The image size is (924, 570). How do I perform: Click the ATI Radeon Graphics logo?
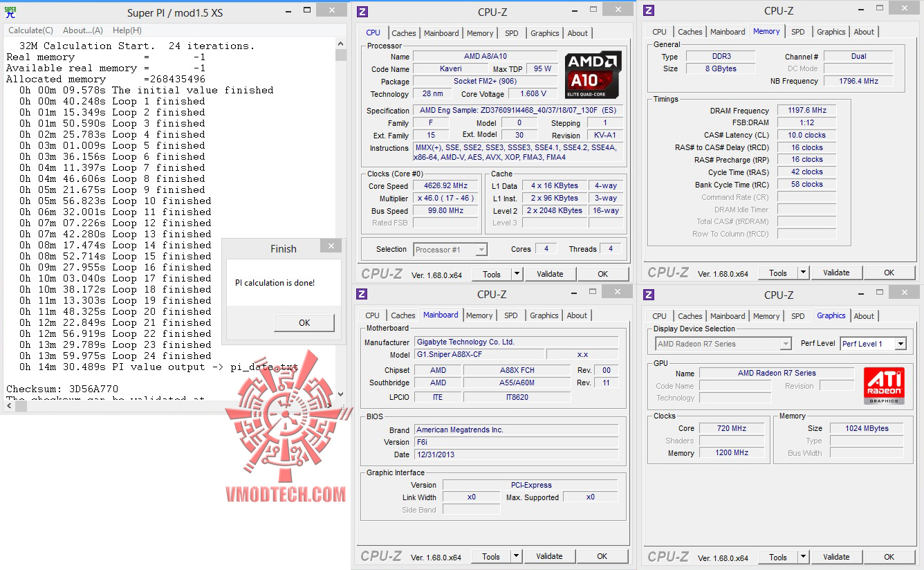[x=883, y=386]
